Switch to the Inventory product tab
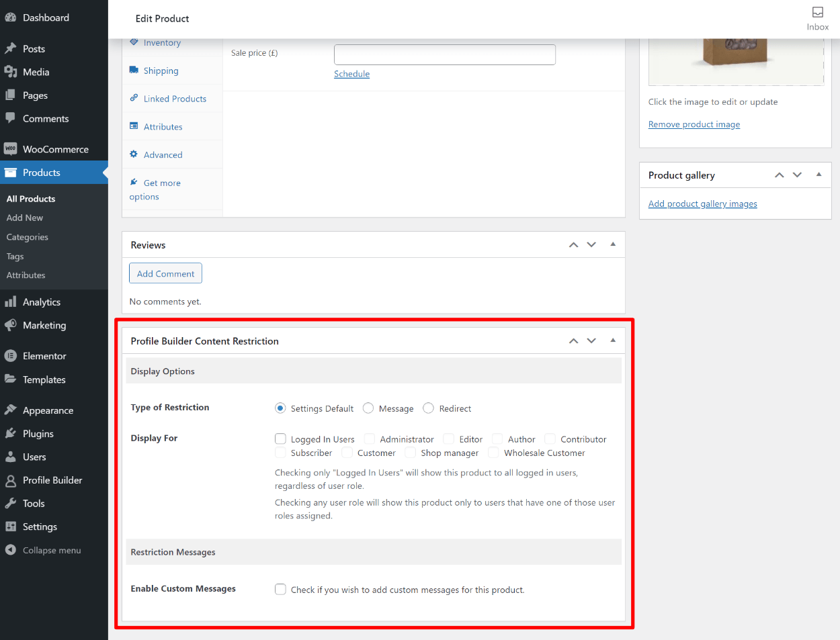Image resolution: width=840 pixels, height=640 pixels. 162,42
